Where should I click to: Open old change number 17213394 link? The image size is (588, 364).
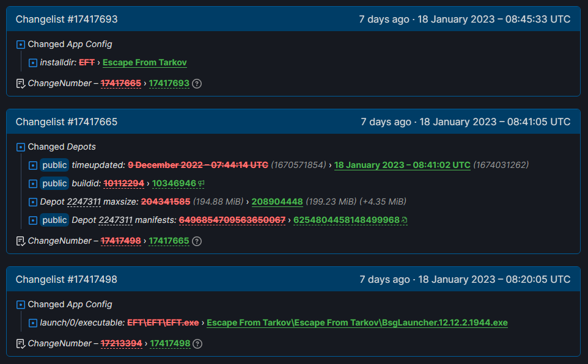pyautogui.click(x=122, y=343)
